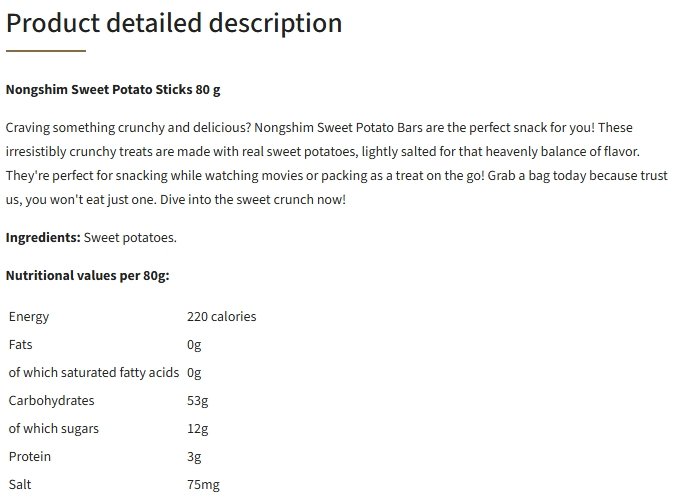The image size is (691, 504).
Task: Select the Fats row label
Action: pos(20,344)
